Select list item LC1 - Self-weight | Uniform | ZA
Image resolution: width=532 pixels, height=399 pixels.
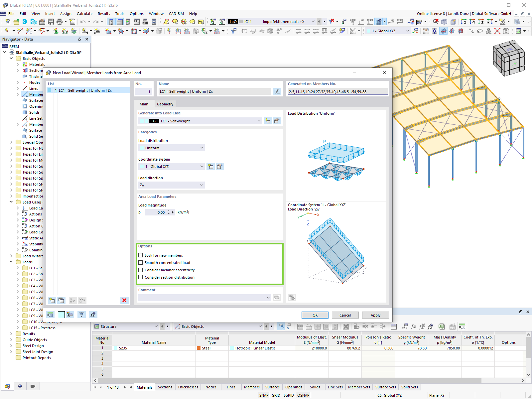(88, 90)
